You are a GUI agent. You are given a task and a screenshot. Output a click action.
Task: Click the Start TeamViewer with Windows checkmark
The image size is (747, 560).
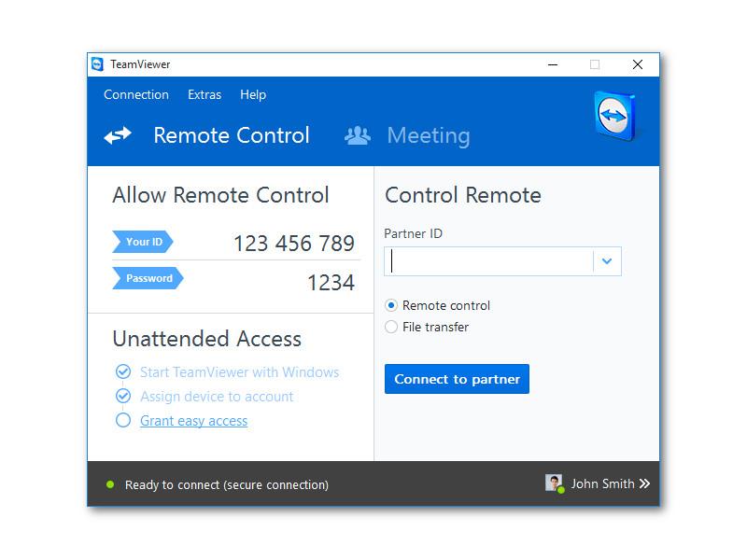pyautogui.click(x=123, y=371)
